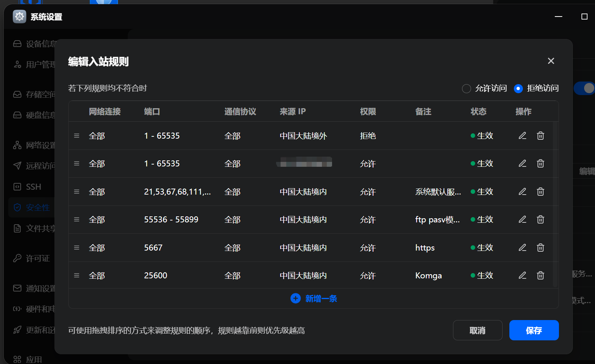Delete the Komga port 25600 rule

click(541, 275)
